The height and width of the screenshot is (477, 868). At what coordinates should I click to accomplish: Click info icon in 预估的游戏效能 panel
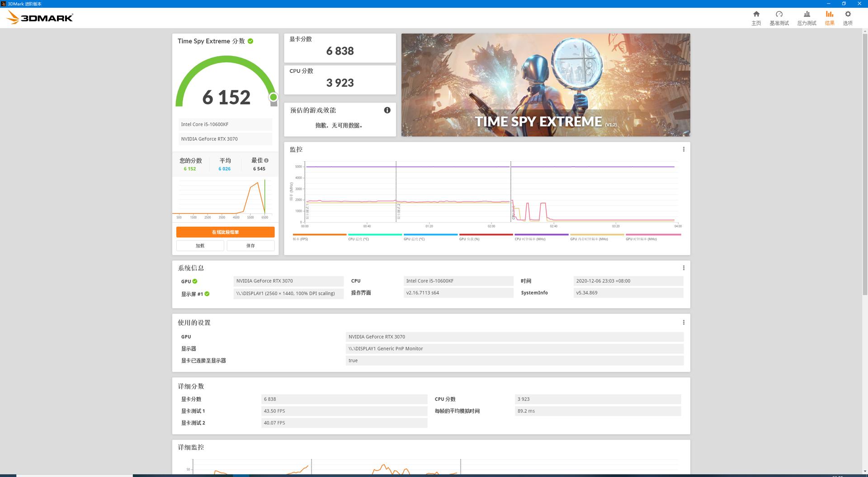coord(387,110)
